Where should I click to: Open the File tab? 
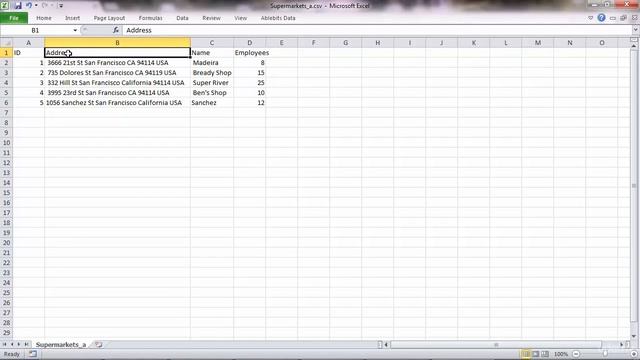[x=14, y=18]
